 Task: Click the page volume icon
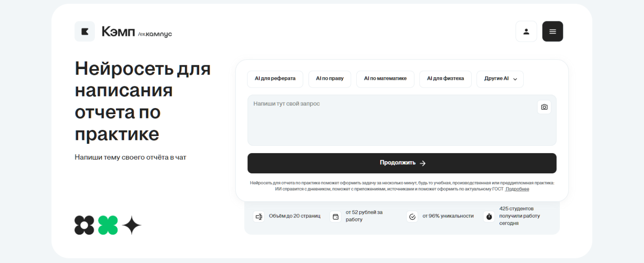point(258,216)
